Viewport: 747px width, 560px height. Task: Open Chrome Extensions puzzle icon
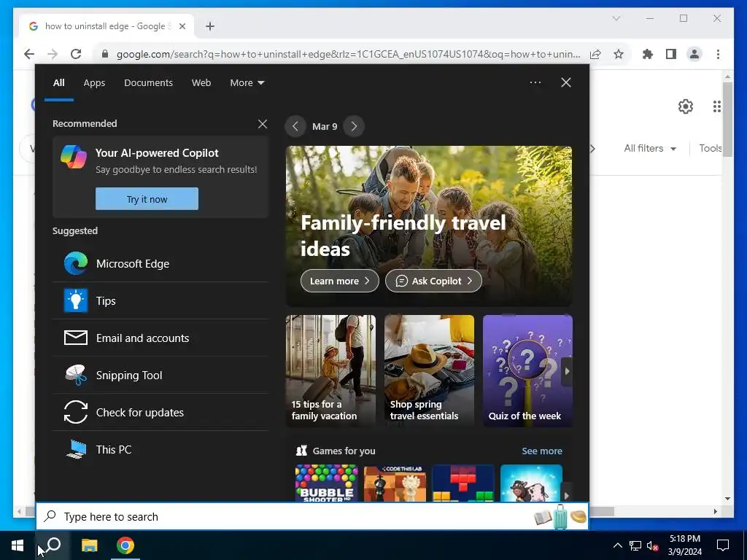[x=648, y=54]
